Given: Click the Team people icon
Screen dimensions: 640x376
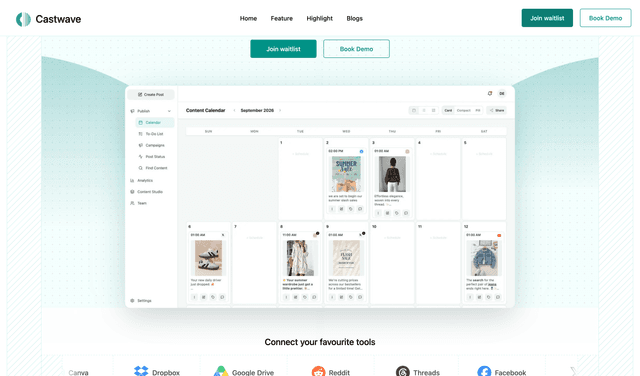Looking at the screenshot, I should coord(132,203).
